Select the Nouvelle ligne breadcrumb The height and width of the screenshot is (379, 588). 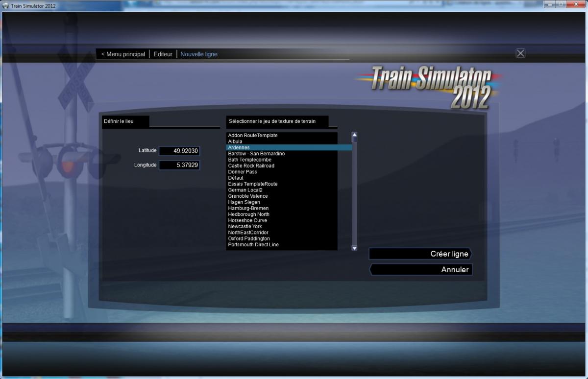click(x=199, y=54)
